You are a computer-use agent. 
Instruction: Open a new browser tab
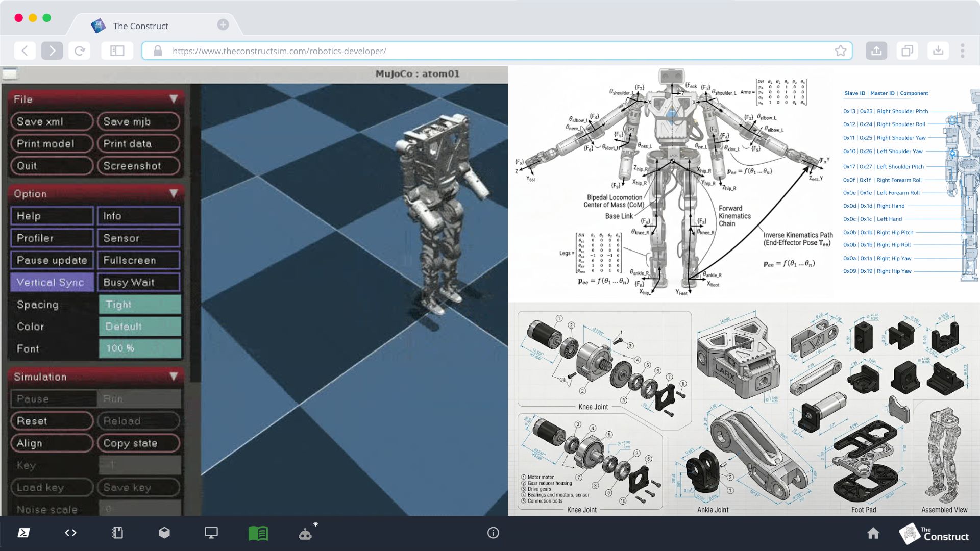(223, 24)
